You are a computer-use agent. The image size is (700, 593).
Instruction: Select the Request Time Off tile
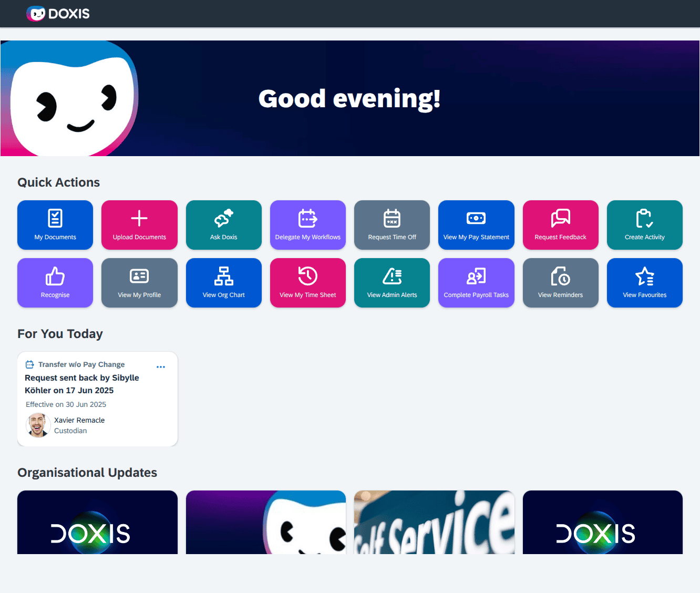(392, 225)
